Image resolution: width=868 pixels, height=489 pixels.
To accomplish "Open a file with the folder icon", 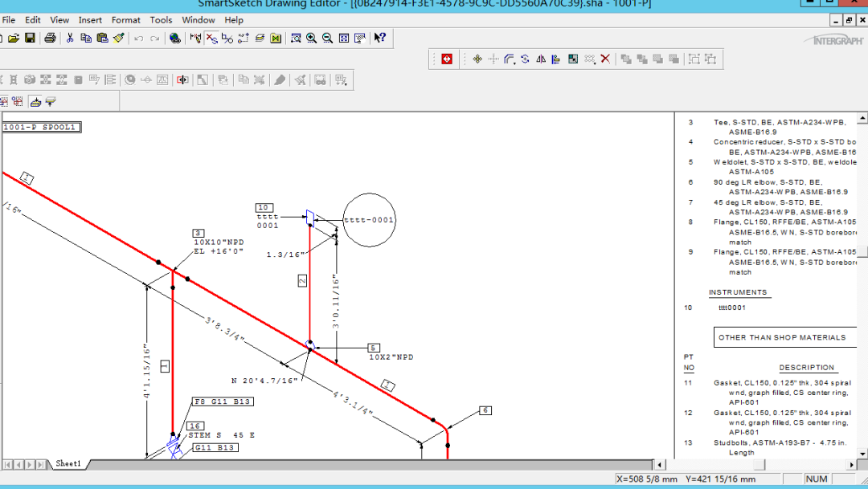I will (x=14, y=38).
